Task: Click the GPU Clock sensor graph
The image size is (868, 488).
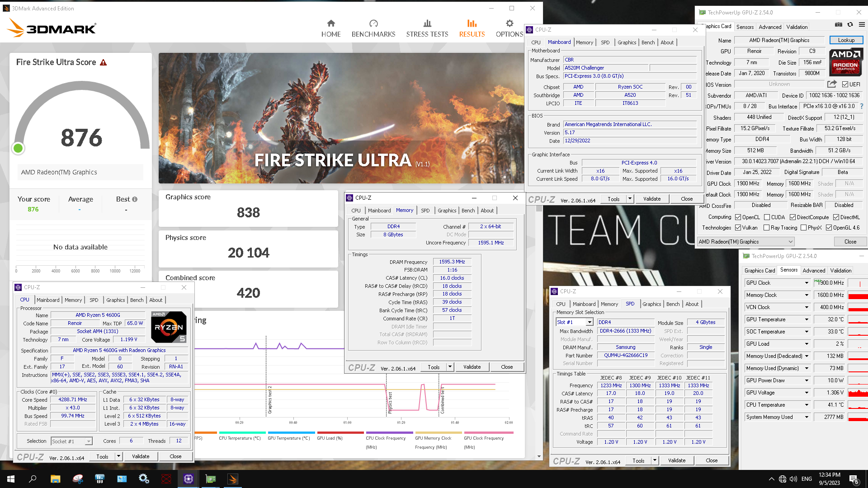Action: click(x=858, y=283)
